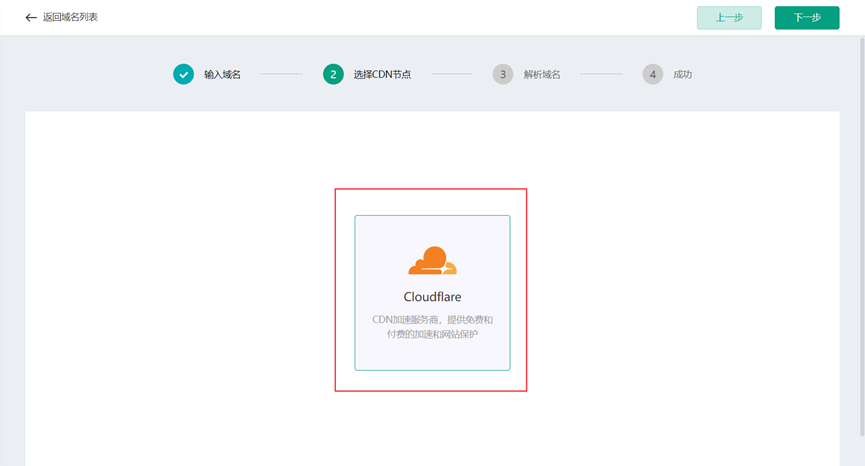This screenshot has height=466, width=865.
Task: Select the 选择CDN节点 step label
Action: pyautogui.click(x=382, y=74)
